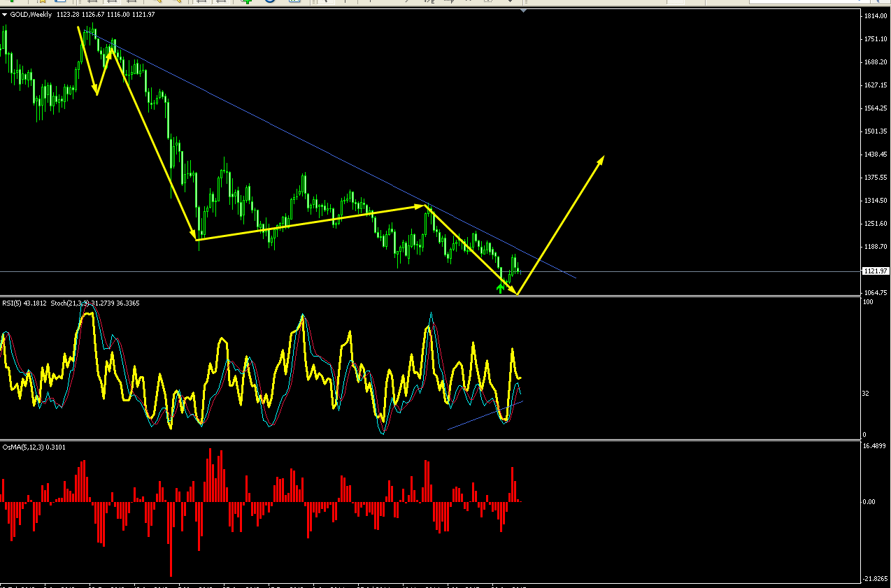The image size is (891, 588).
Task: Open the triangle menu beside GOLD,Weekly
Action: point(5,14)
